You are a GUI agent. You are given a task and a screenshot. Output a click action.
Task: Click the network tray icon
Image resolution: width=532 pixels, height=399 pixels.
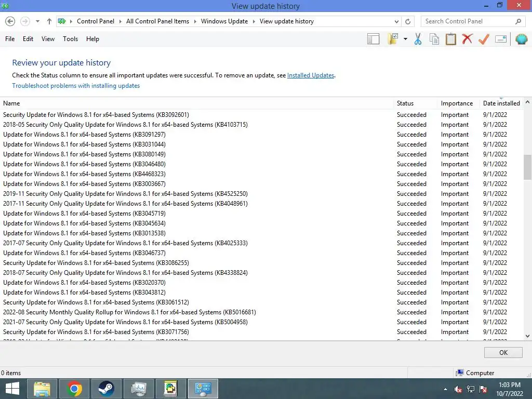[471, 389]
